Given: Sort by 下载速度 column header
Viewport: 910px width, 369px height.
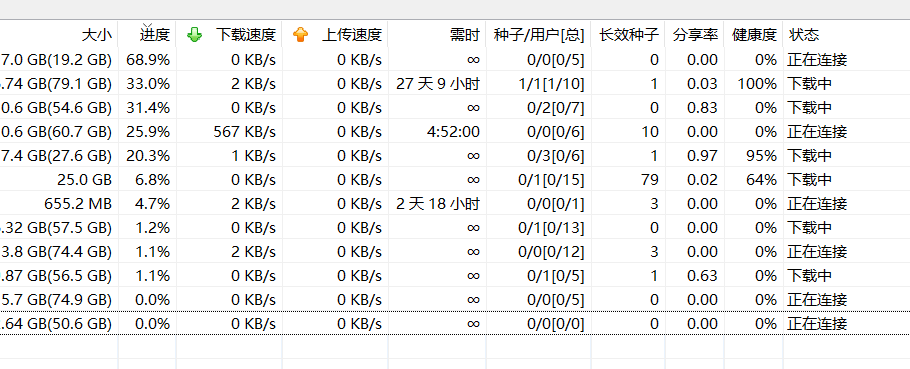Looking at the screenshot, I should (229, 35).
